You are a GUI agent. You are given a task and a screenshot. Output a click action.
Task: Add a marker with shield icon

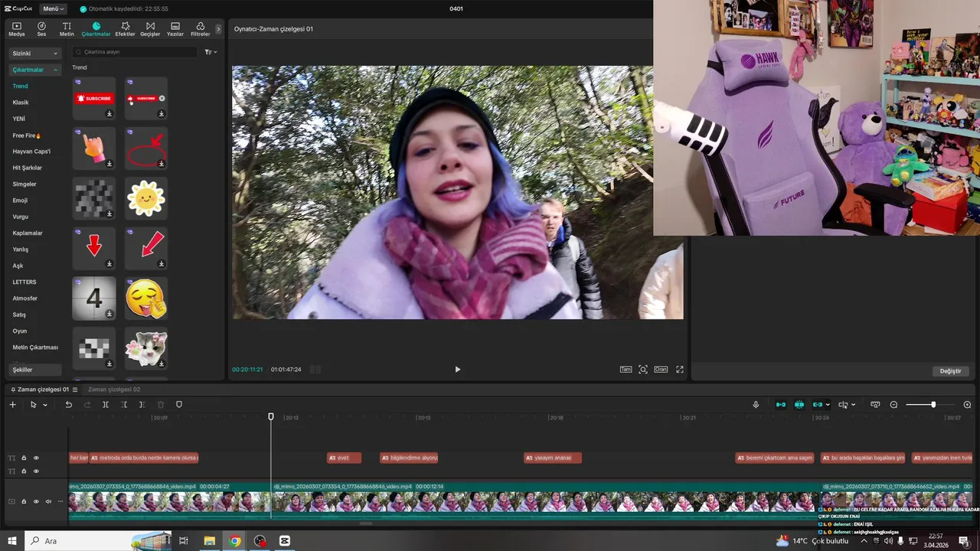pyautogui.click(x=179, y=405)
